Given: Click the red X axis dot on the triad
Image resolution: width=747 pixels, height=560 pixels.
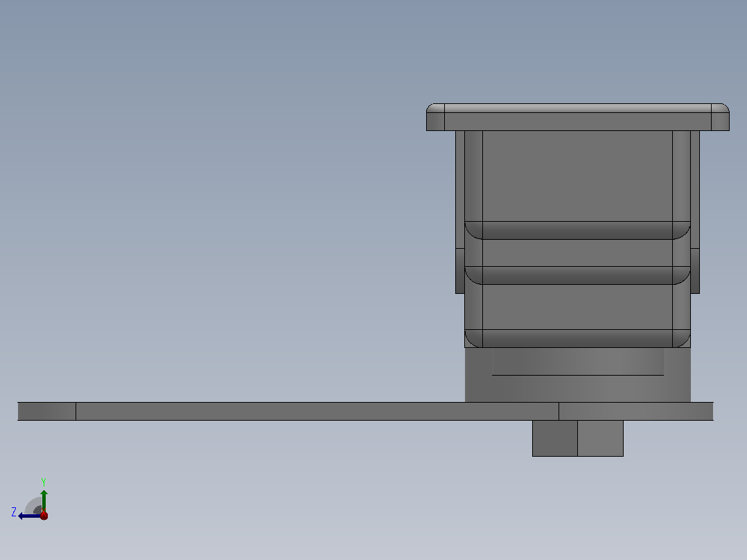Looking at the screenshot, I should [44, 515].
